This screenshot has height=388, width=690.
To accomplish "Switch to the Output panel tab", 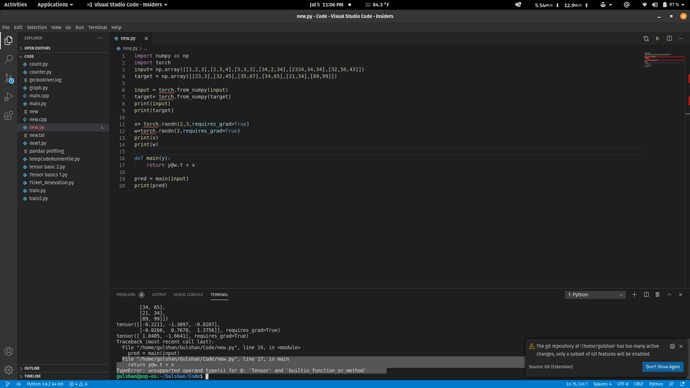I will point(159,295).
